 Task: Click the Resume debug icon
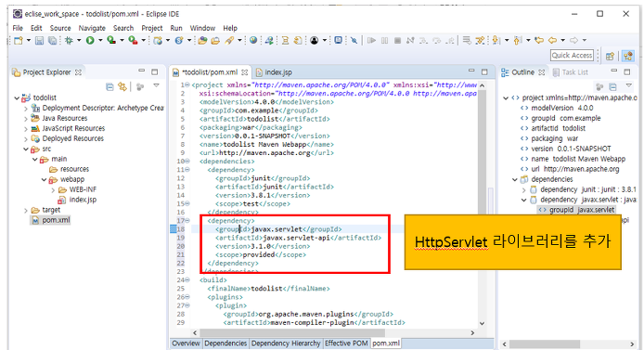(371, 40)
